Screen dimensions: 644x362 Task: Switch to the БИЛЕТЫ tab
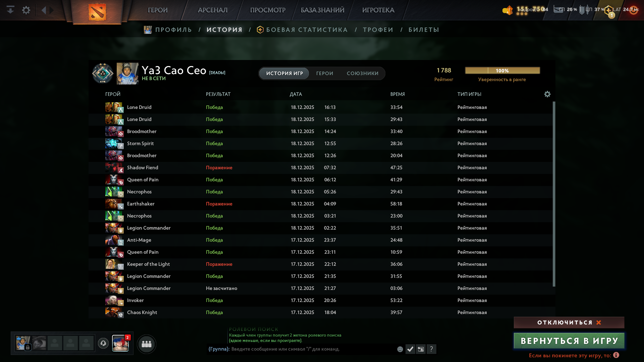coord(424,30)
